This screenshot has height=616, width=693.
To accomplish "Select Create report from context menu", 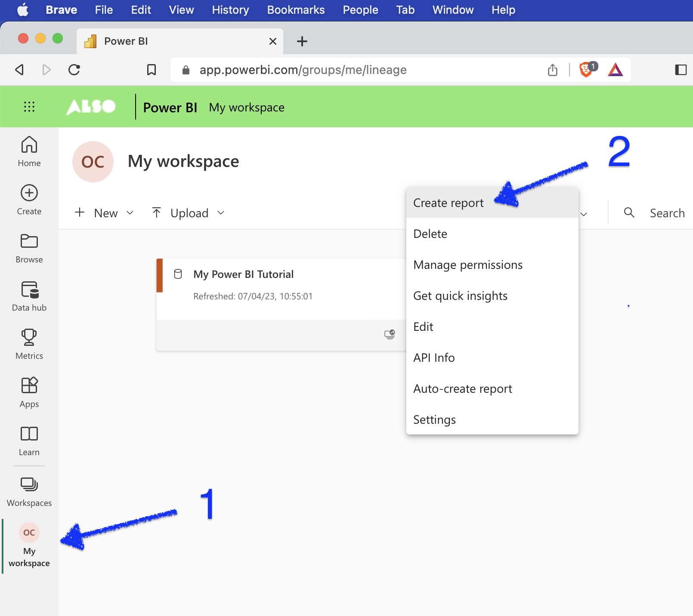I will click(448, 203).
